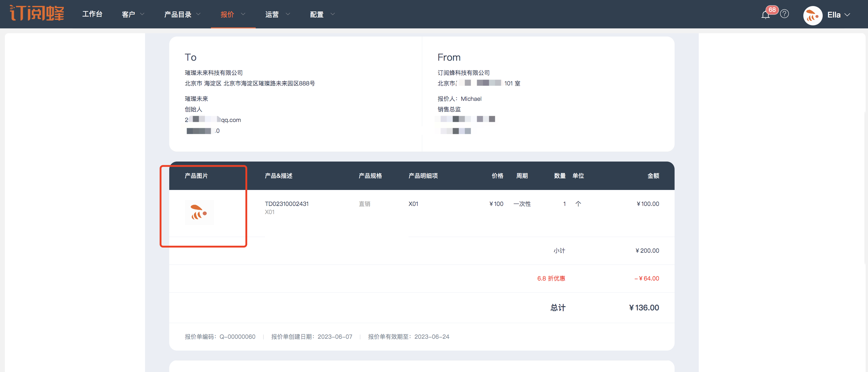Expand the 运营 dropdown chevron
The width and height of the screenshot is (868, 372).
pos(288,14)
